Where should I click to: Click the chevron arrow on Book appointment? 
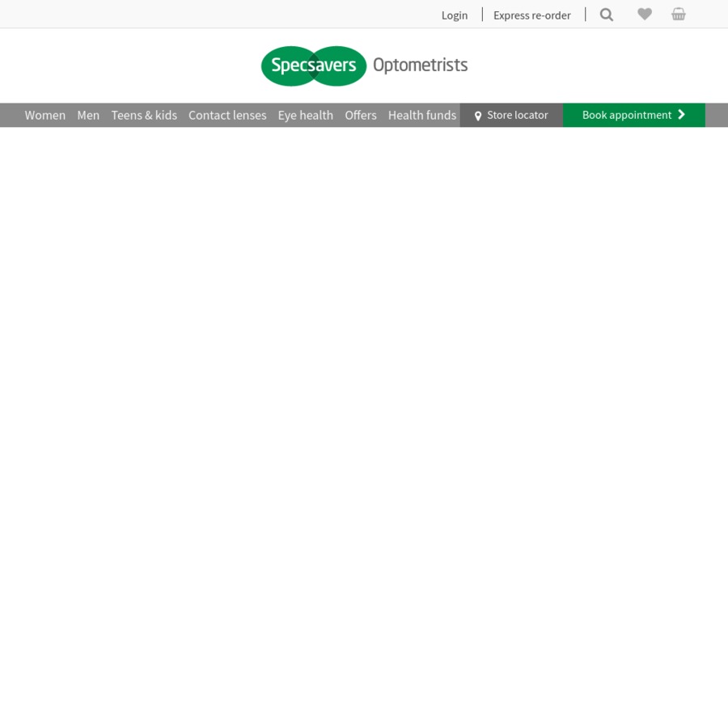click(682, 115)
